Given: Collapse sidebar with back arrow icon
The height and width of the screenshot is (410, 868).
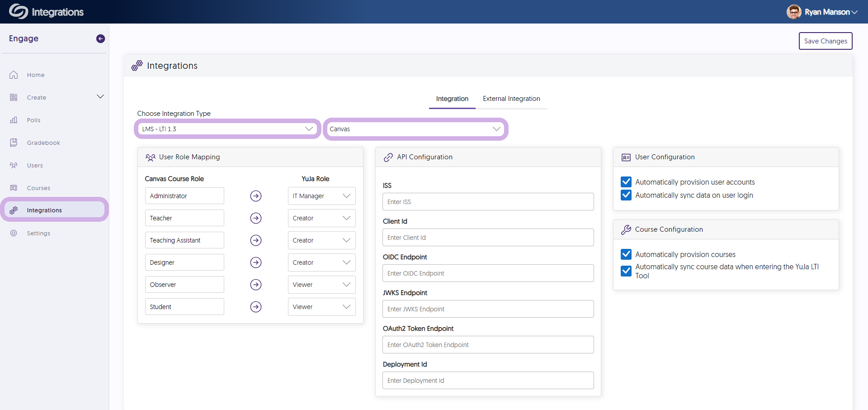Looking at the screenshot, I should point(100,38).
